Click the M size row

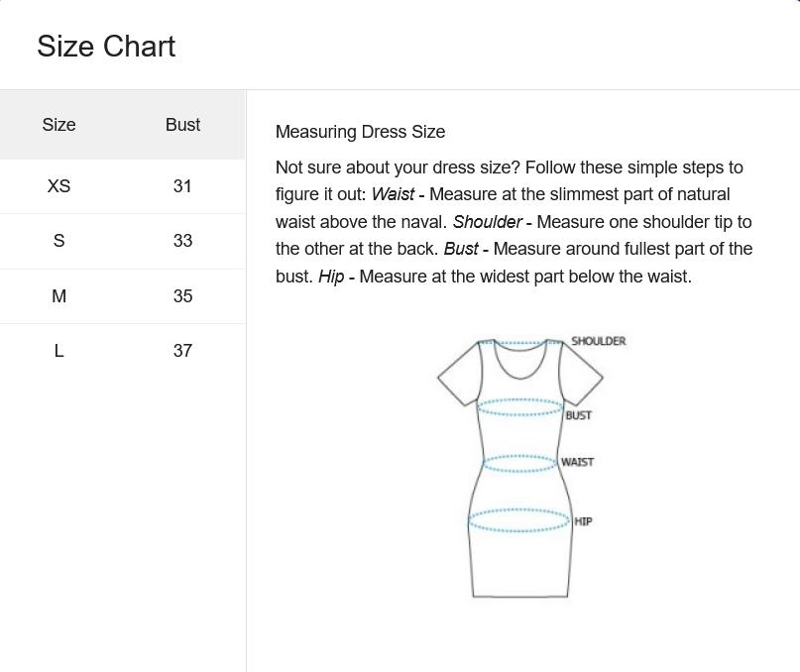click(123, 296)
